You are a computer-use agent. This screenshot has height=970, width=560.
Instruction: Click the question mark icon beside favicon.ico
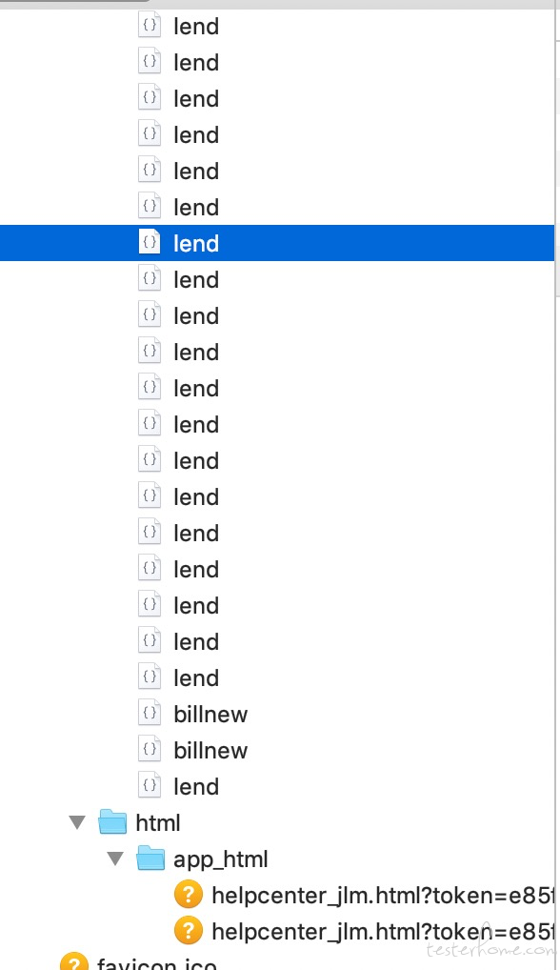coord(74,961)
